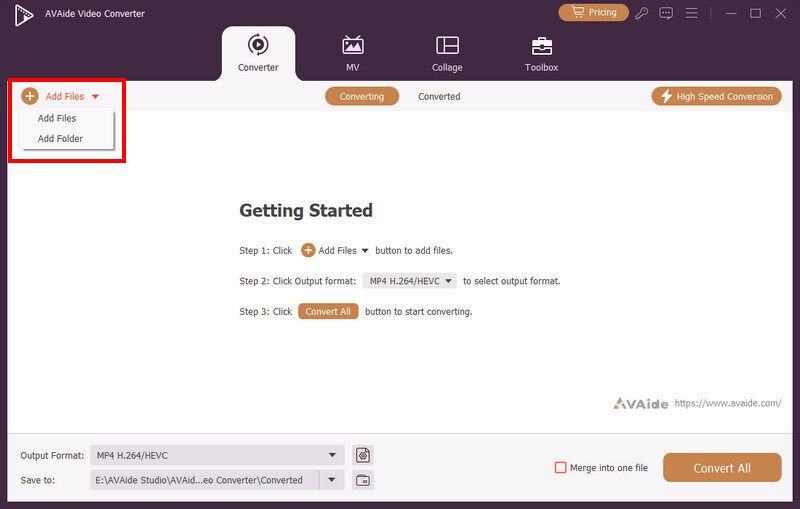Viewport: 800px width, 509px height.
Task: Toggle Merge into one file checkbox
Action: coord(560,468)
